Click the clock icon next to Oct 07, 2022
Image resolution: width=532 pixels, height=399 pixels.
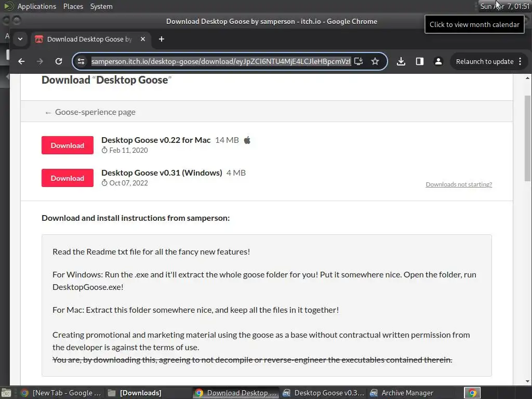pyautogui.click(x=104, y=182)
